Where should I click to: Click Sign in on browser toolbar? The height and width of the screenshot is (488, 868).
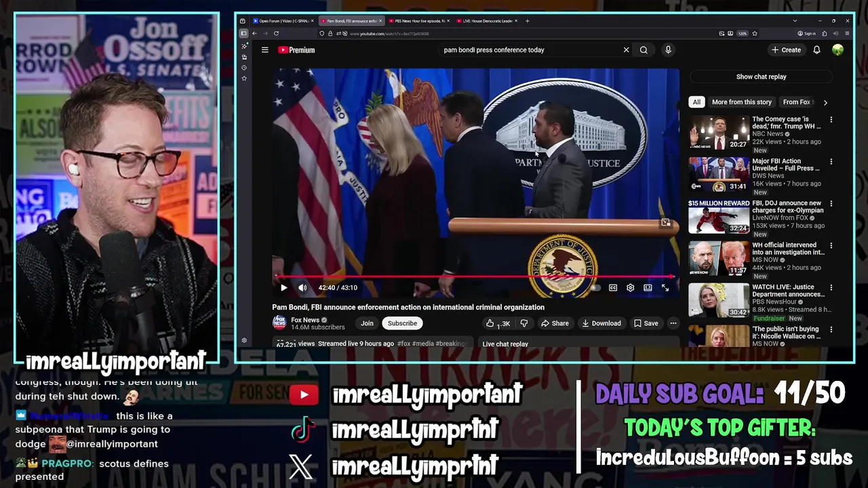(x=806, y=33)
